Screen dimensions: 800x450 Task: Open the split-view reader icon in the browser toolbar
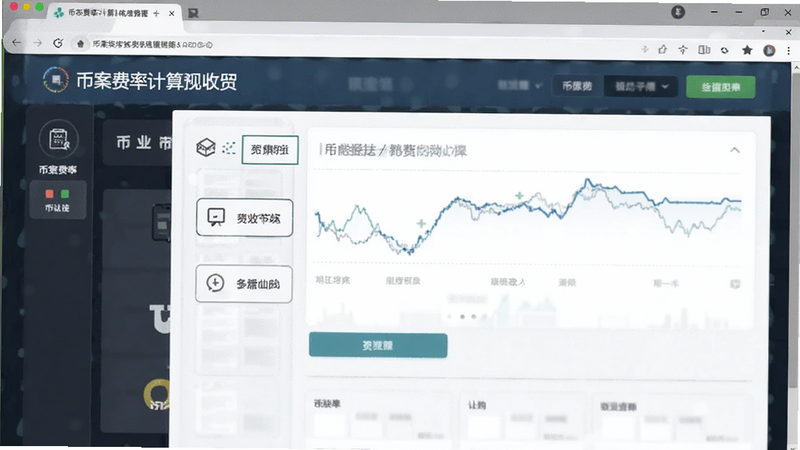704,49
